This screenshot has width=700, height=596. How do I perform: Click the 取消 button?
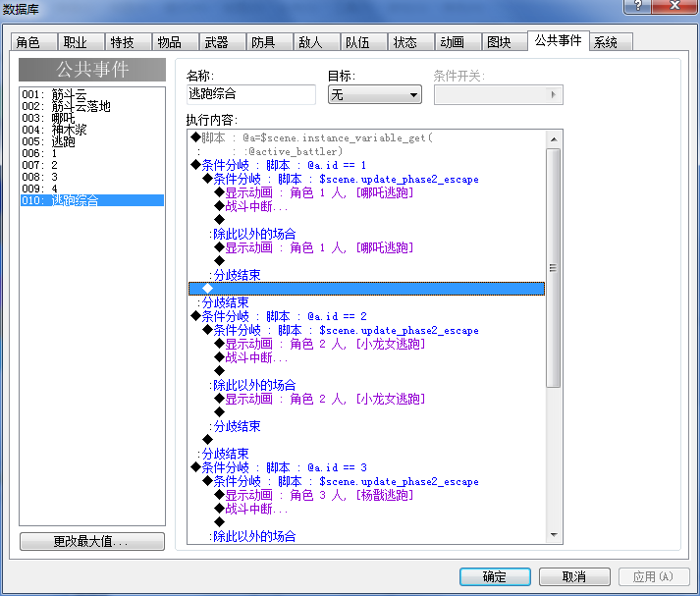tap(574, 576)
